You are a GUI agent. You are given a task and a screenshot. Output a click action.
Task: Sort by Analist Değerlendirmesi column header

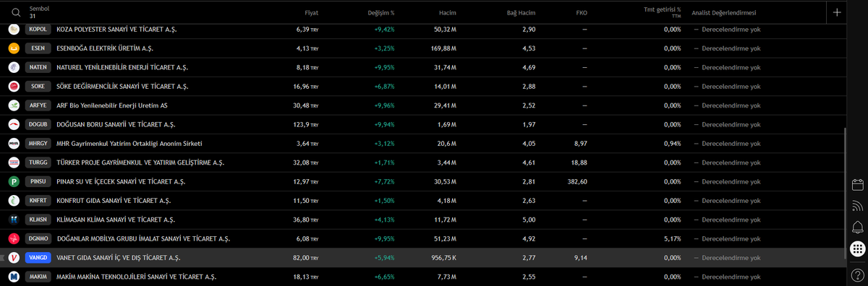point(724,12)
